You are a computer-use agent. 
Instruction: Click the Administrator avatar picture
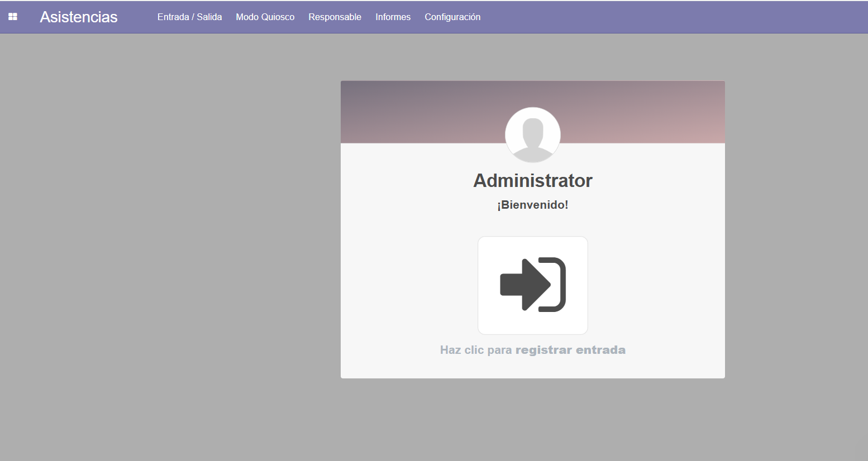532,135
